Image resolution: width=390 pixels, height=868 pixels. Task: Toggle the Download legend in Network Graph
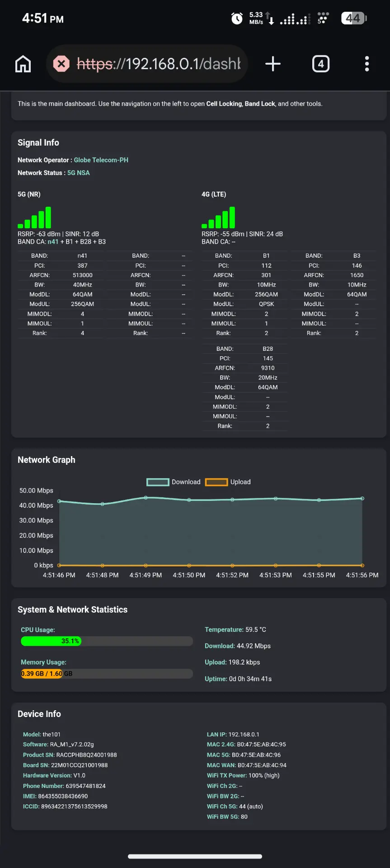click(174, 482)
